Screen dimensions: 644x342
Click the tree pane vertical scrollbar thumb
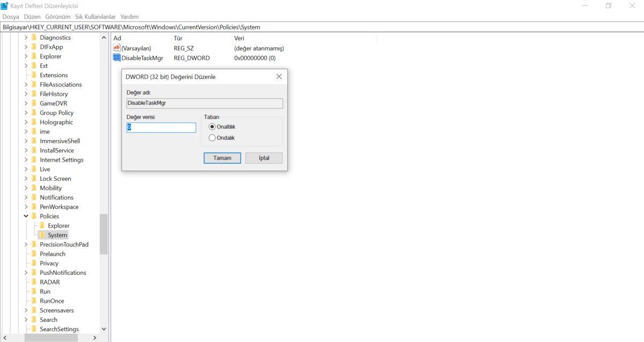pyautogui.click(x=104, y=234)
